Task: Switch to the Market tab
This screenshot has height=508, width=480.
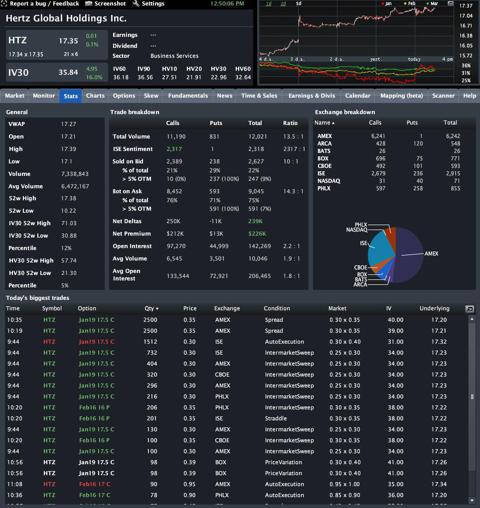Action: coord(15,96)
